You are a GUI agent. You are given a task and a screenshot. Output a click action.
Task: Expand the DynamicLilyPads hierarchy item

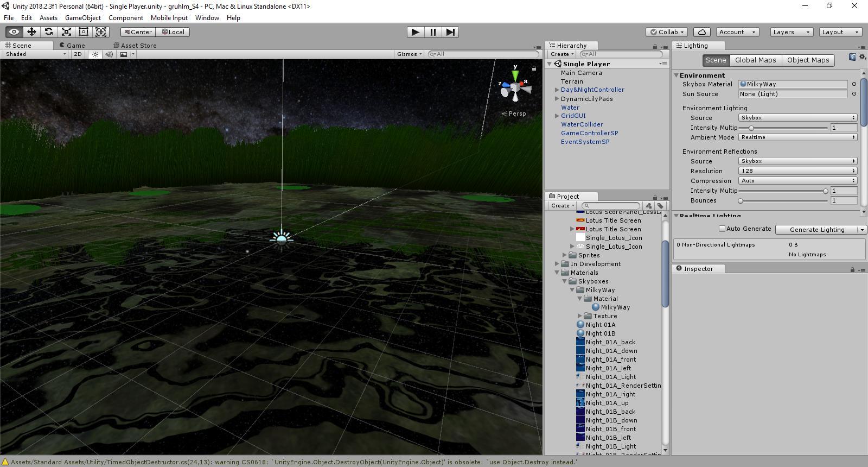pyautogui.click(x=557, y=99)
